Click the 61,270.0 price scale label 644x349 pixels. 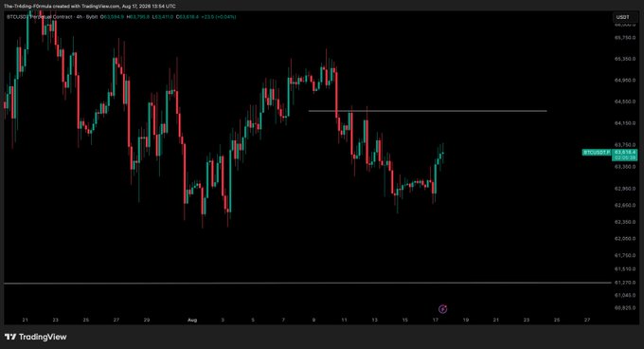coord(625,283)
